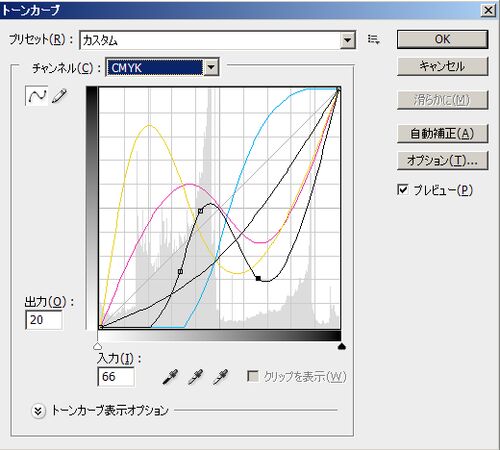This screenshot has height=450, width=500.
Task: Click the 入力 value field
Action: point(116,377)
